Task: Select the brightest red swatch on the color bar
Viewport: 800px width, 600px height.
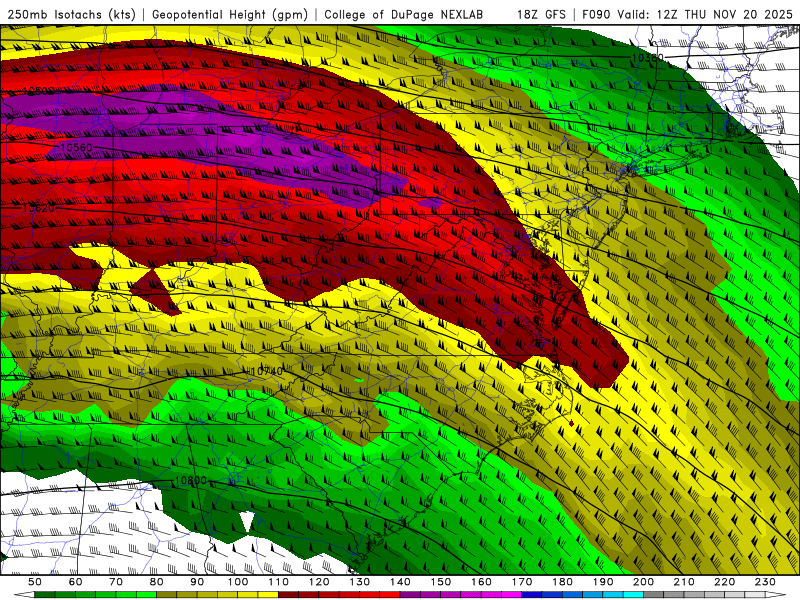Action: (390, 595)
